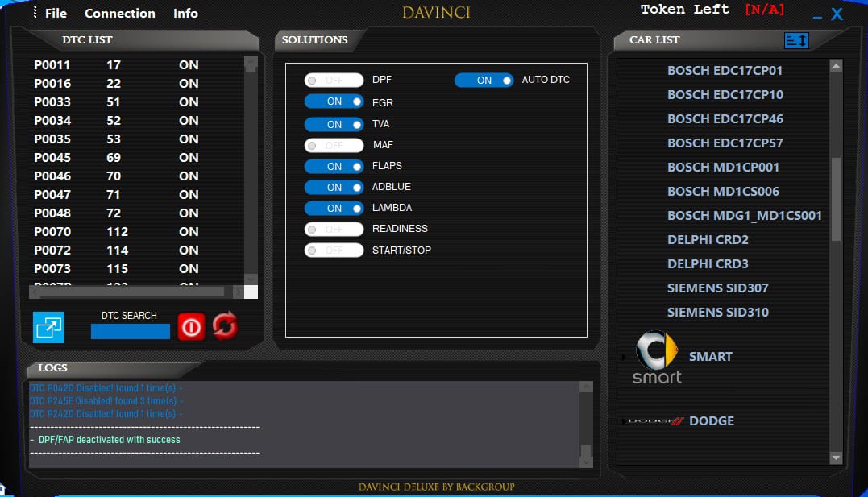This screenshot has width=868, height=497.
Task: Click DPF/FAP deactivated with success log
Action: 106,440
